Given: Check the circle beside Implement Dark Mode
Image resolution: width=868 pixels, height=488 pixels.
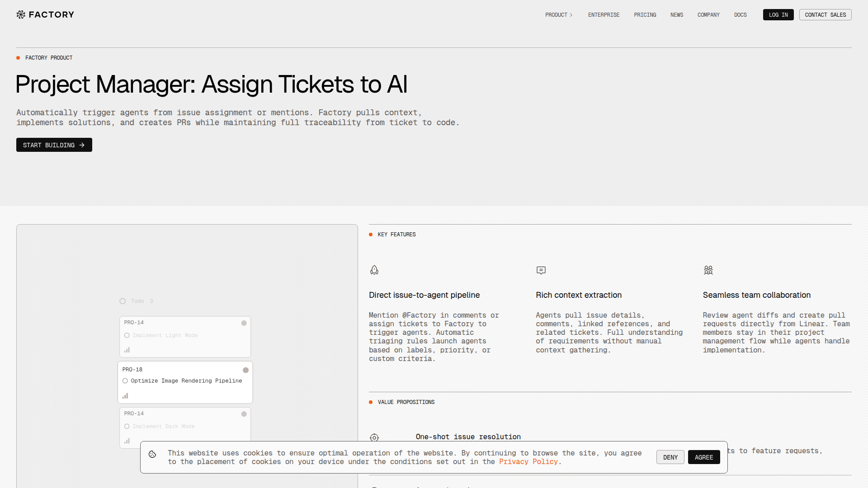Looking at the screenshot, I should [x=127, y=426].
